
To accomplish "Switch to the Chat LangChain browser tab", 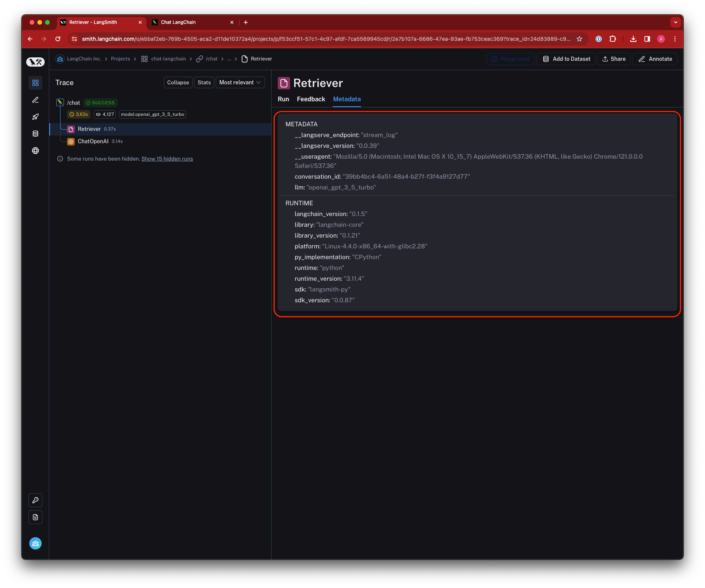I will click(193, 22).
